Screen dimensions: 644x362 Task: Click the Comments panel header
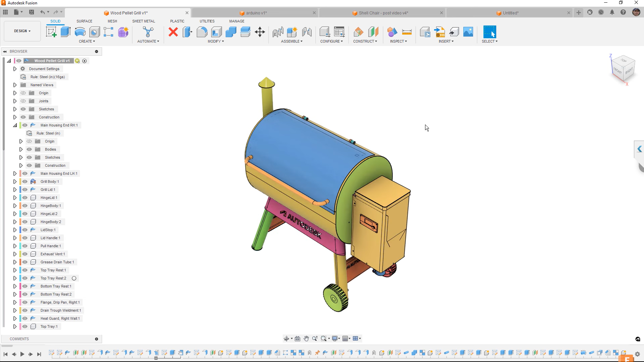tap(51, 339)
